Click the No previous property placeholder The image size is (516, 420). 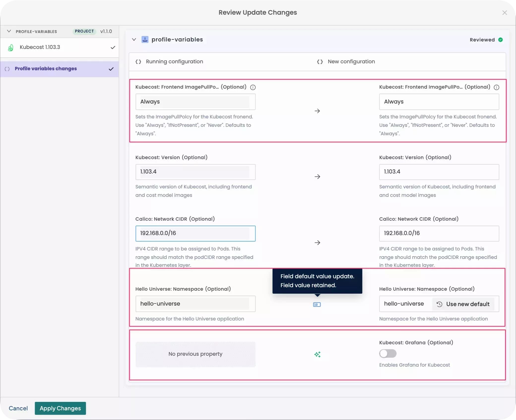[x=195, y=354]
